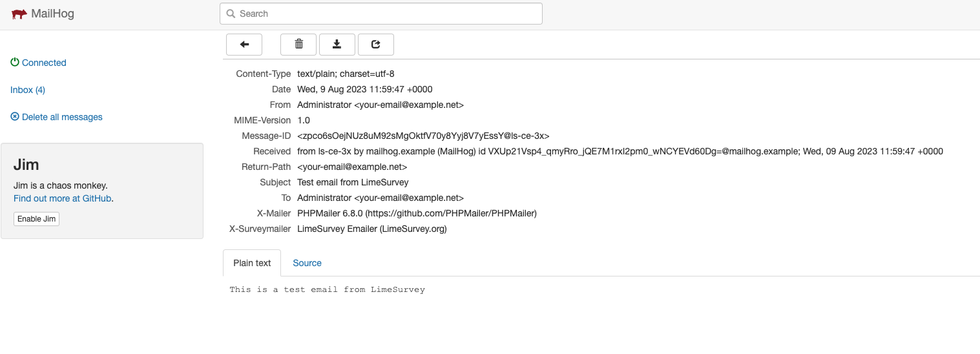Click the Subject value Test email from LimeSurvey

(x=353, y=182)
